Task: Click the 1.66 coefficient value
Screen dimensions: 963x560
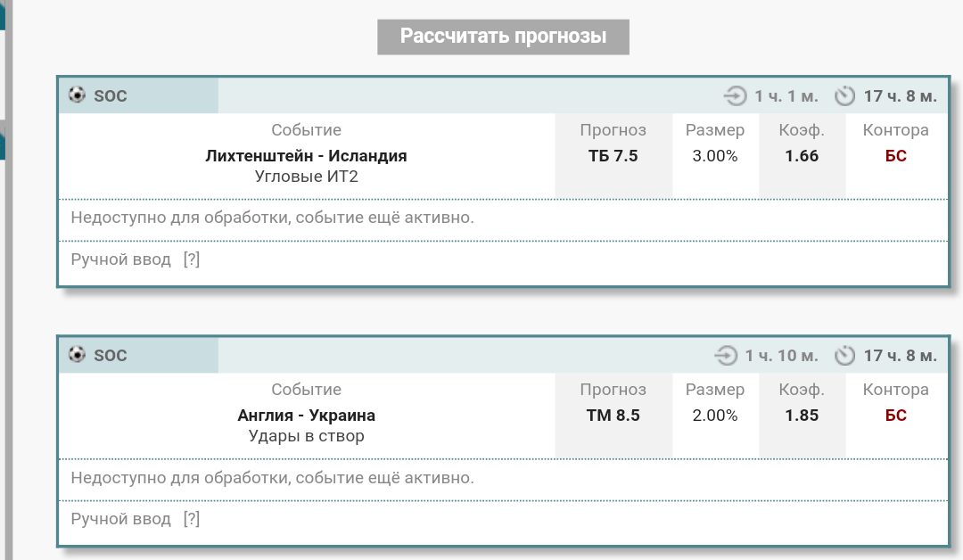Action: (802, 156)
